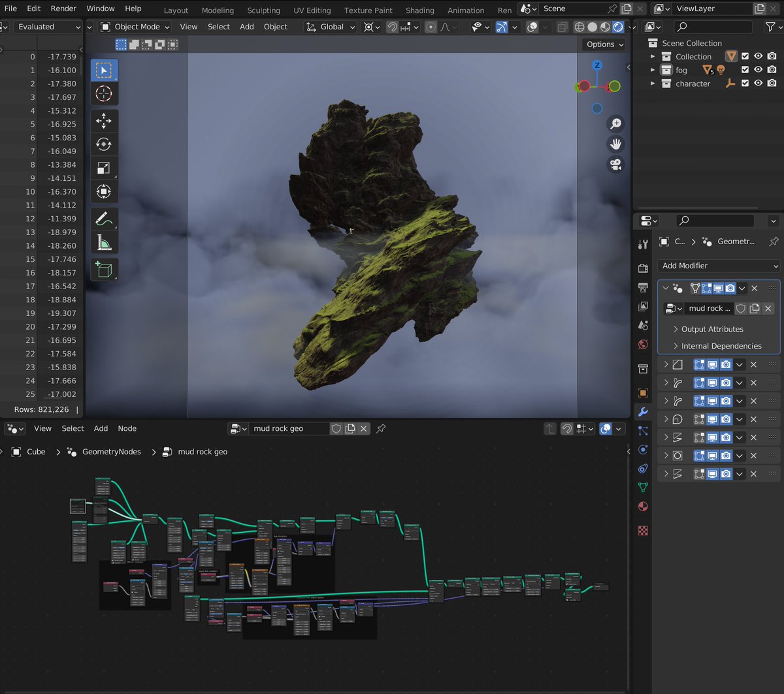784x694 pixels.
Task: Uncheck the character collection checkbox
Action: (x=745, y=84)
